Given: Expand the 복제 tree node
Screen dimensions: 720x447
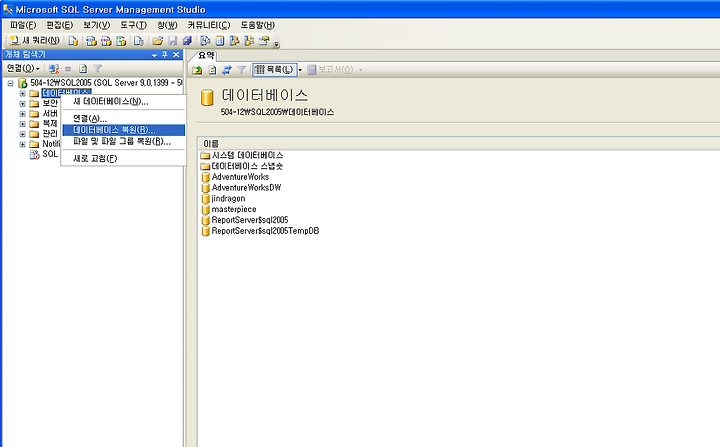Looking at the screenshot, I should click(22, 124).
